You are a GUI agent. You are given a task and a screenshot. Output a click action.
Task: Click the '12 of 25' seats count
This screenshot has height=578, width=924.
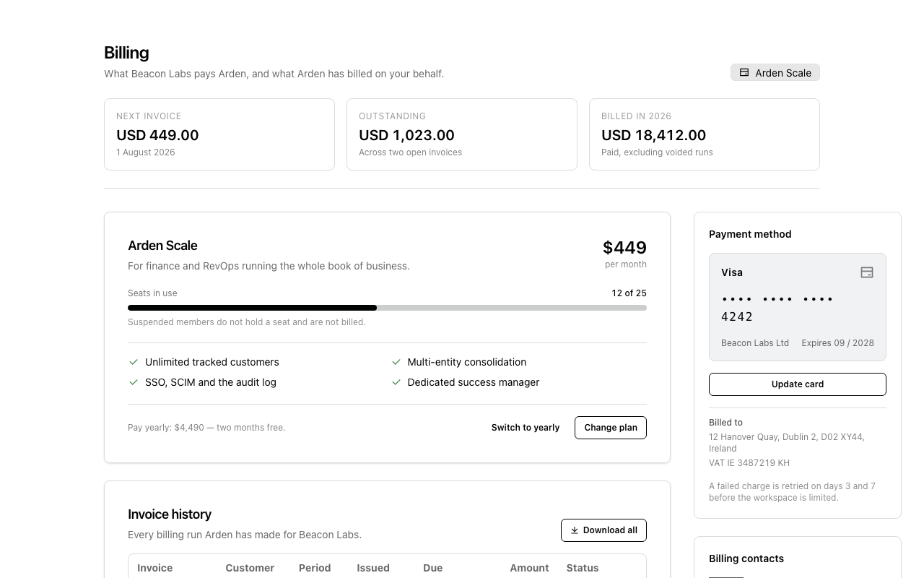tap(629, 293)
